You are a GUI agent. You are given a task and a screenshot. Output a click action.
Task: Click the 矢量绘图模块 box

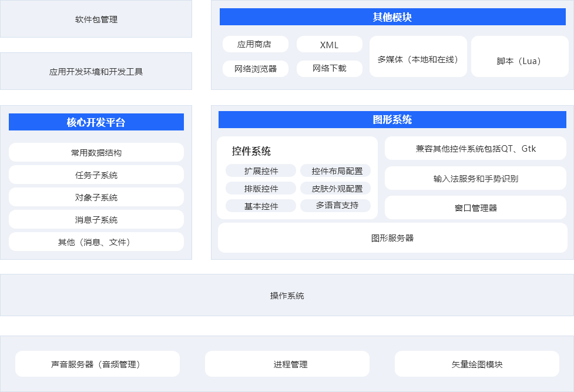(x=476, y=364)
